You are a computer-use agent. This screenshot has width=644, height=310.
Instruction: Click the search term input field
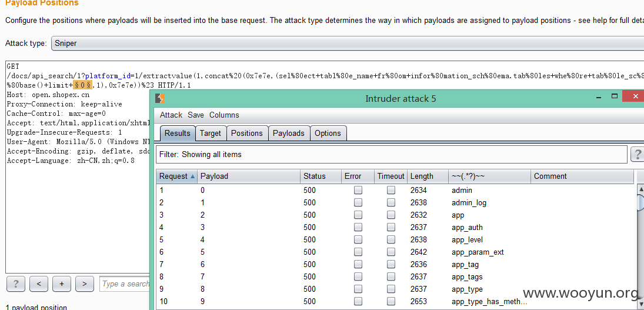point(125,284)
